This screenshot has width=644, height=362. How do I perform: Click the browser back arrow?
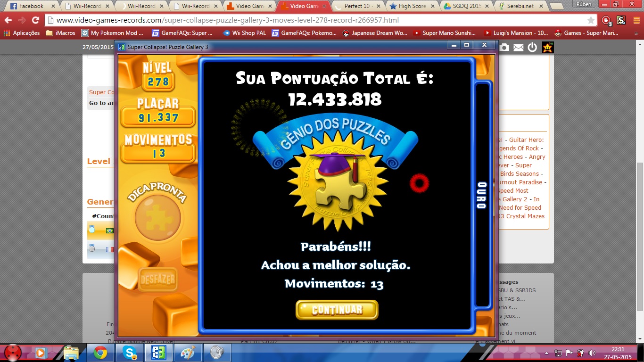(x=8, y=20)
